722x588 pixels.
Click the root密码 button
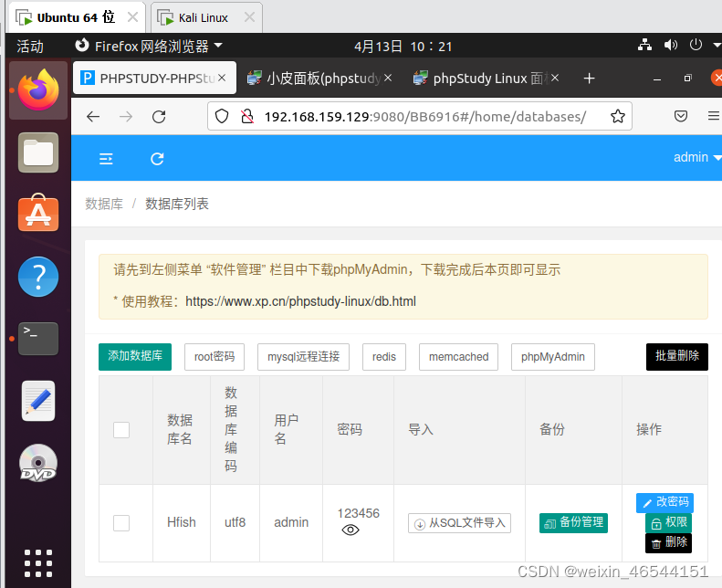(x=215, y=356)
